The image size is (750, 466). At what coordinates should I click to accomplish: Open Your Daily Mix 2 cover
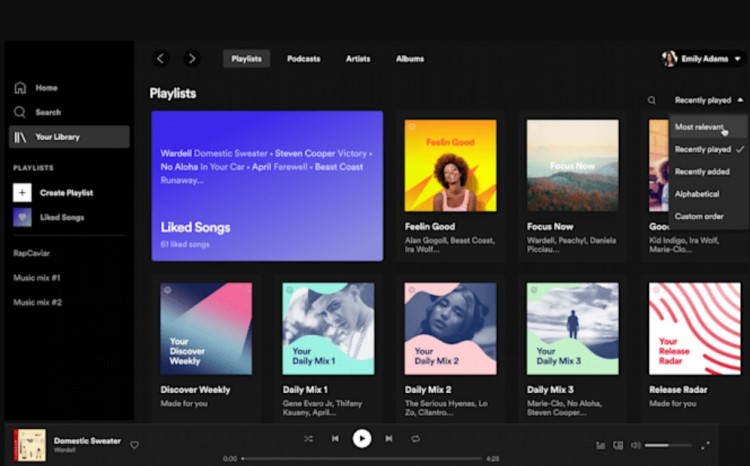pyautogui.click(x=451, y=329)
